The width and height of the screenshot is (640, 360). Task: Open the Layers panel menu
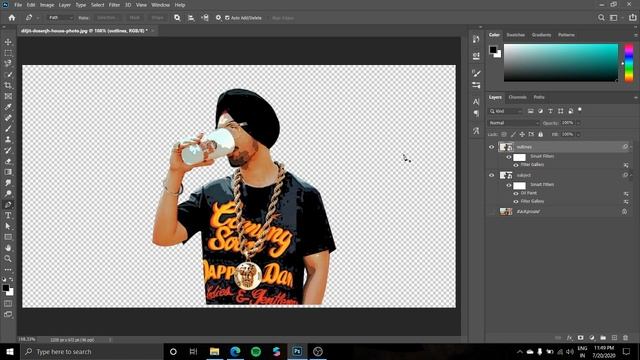pyautogui.click(x=636, y=97)
